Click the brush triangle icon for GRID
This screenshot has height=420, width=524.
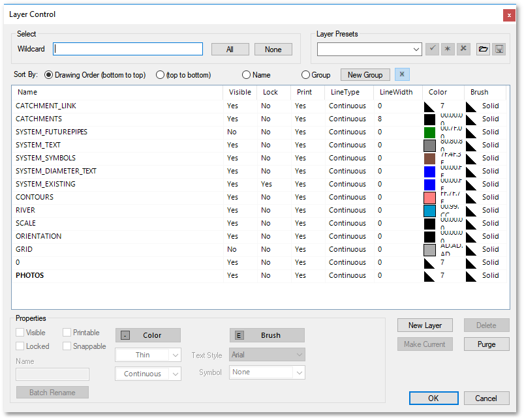[471, 250]
